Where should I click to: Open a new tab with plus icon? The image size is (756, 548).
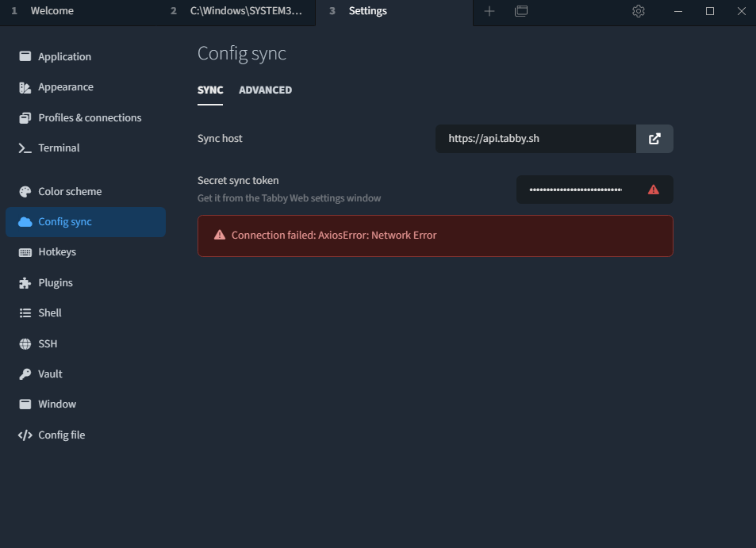pyautogui.click(x=489, y=11)
